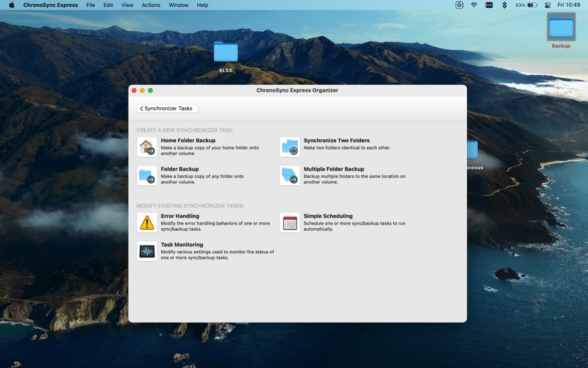This screenshot has height=368, width=588.
Task: Click the Home Folder Backup title
Action: click(x=188, y=140)
